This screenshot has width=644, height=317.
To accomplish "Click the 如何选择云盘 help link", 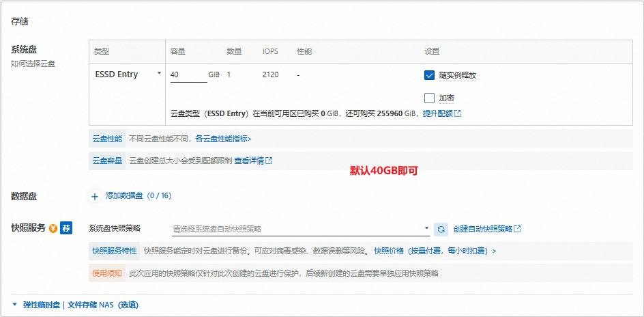I will point(33,64).
